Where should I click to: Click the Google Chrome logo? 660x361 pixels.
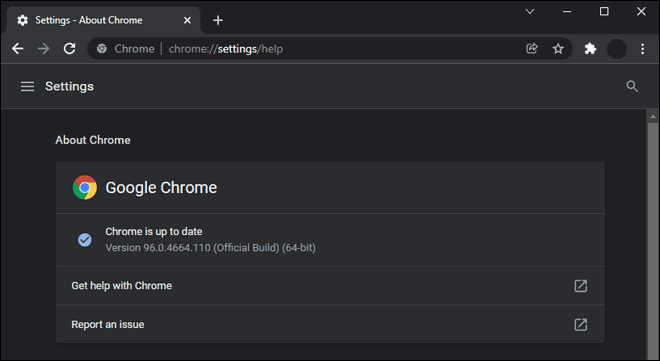85,187
